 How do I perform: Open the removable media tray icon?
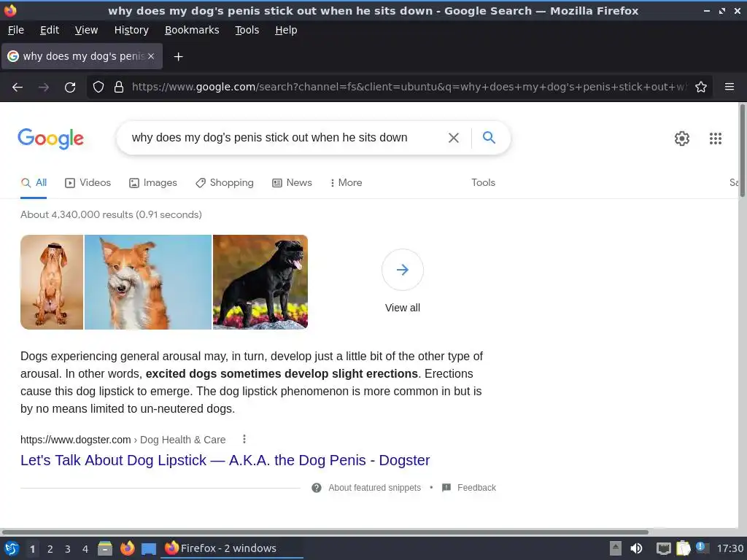point(616,548)
